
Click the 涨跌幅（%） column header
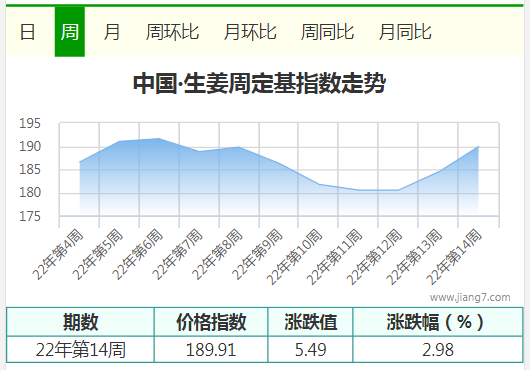tap(438, 322)
